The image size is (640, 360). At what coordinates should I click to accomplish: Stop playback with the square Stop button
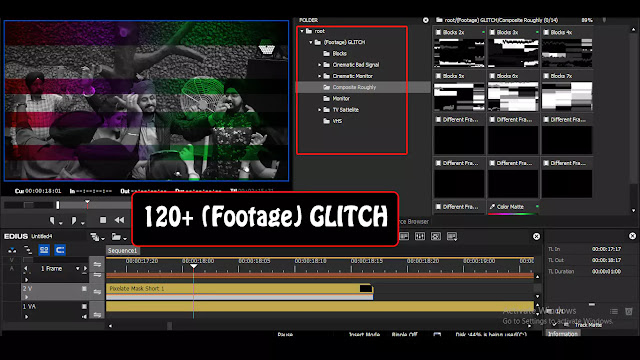coord(103,220)
